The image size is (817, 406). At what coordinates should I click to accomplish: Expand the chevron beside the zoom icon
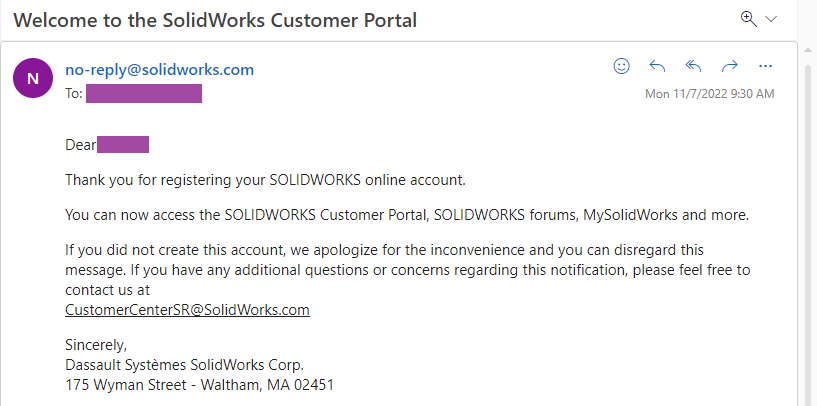tap(771, 20)
